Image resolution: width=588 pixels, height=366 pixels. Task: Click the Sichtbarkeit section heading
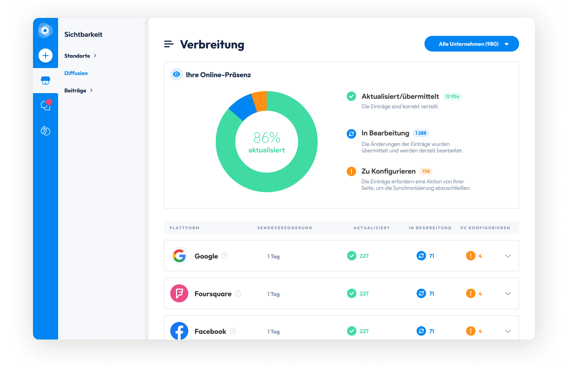[83, 34]
